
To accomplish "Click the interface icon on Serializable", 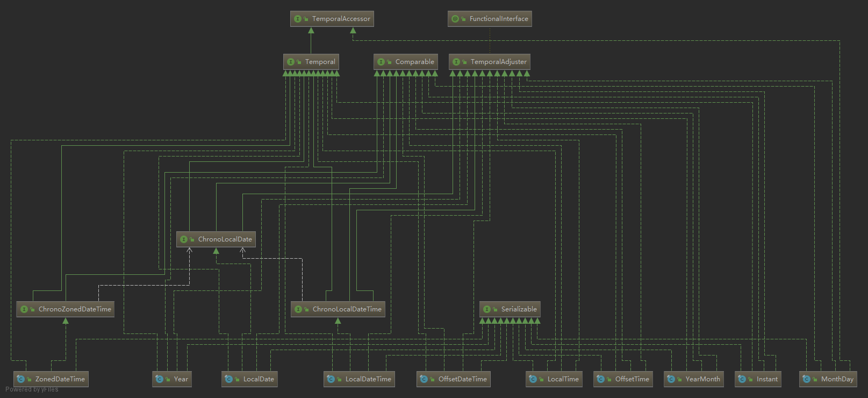I will [x=487, y=309].
